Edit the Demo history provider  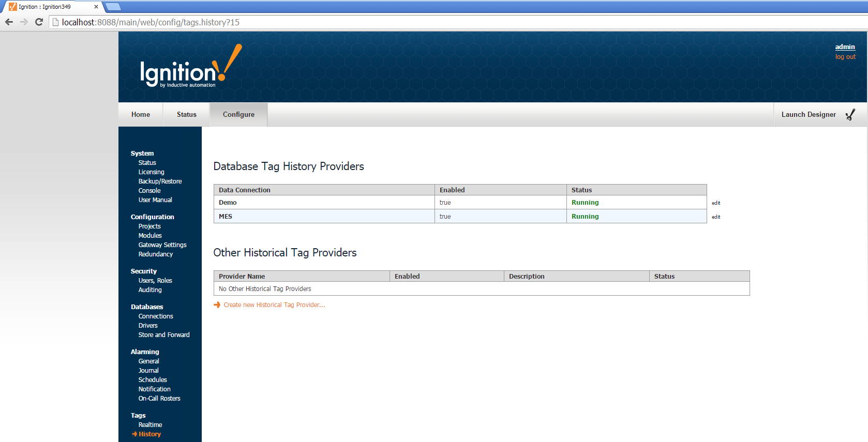(x=716, y=203)
